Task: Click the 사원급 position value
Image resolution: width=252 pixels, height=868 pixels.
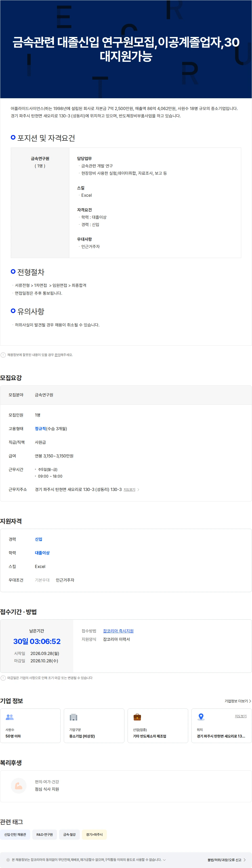Action: pyautogui.click(x=40, y=442)
